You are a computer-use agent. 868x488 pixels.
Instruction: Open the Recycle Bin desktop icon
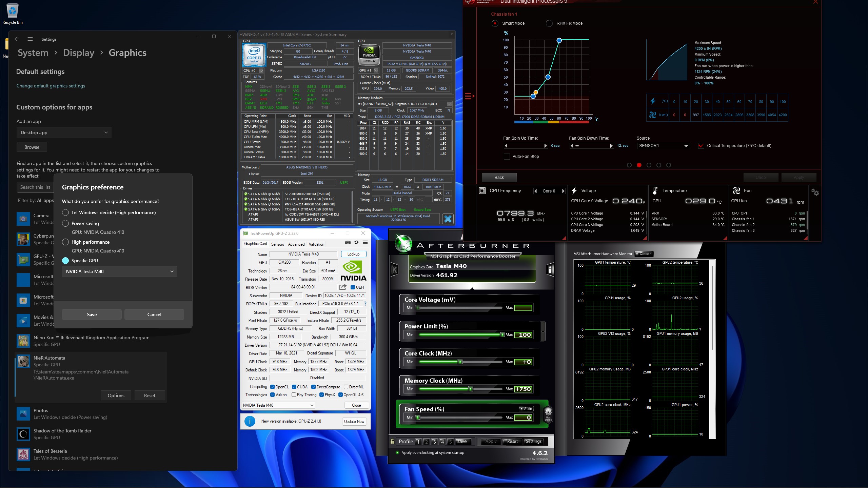[x=13, y=14]
